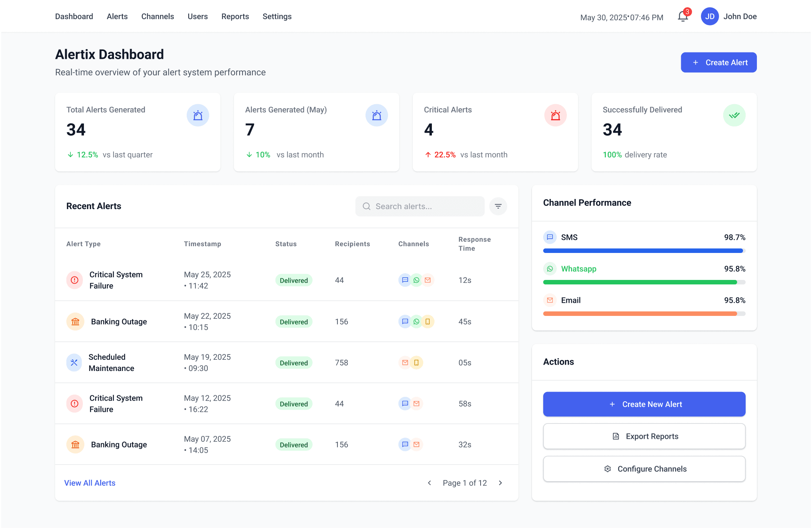812x528 pixels.
Task: Go to the previous alerts page
Action: (x=430, y=483)
